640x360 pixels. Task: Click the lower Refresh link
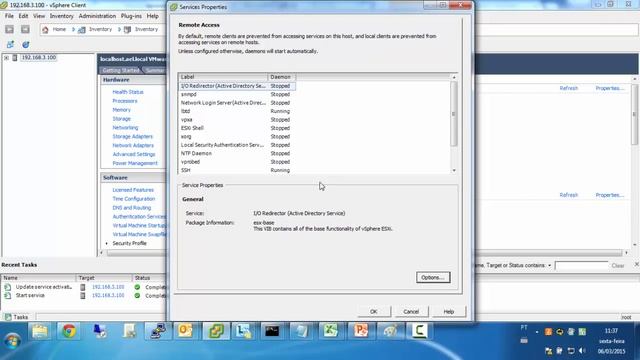(569, 195)
